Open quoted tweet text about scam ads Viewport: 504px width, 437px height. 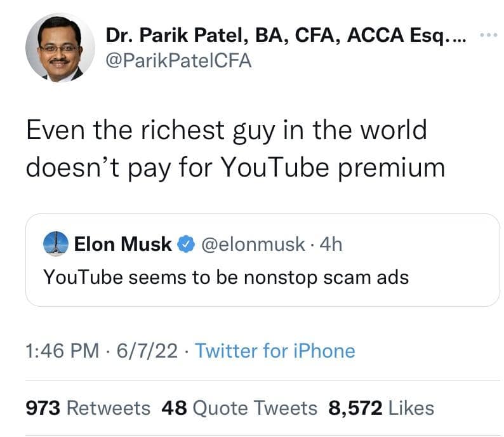tap(225, 277)
